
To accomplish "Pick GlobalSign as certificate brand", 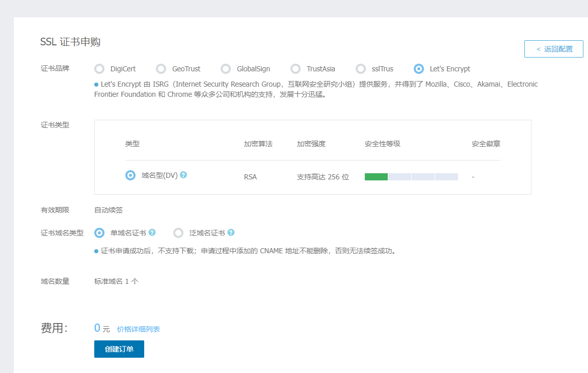I will click(226, 69).
